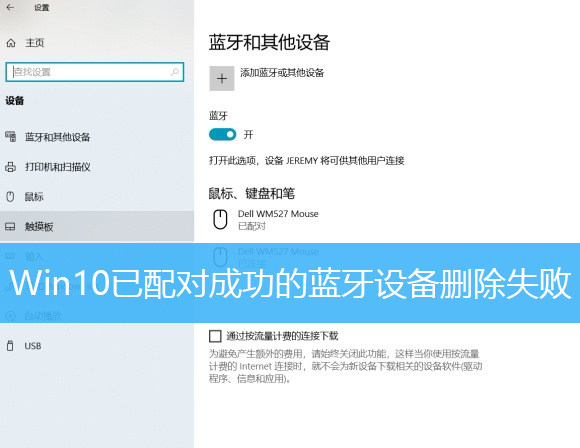Select paired Dell WM527 Mouse entry

pyautogui.click(x=278, y=219)
